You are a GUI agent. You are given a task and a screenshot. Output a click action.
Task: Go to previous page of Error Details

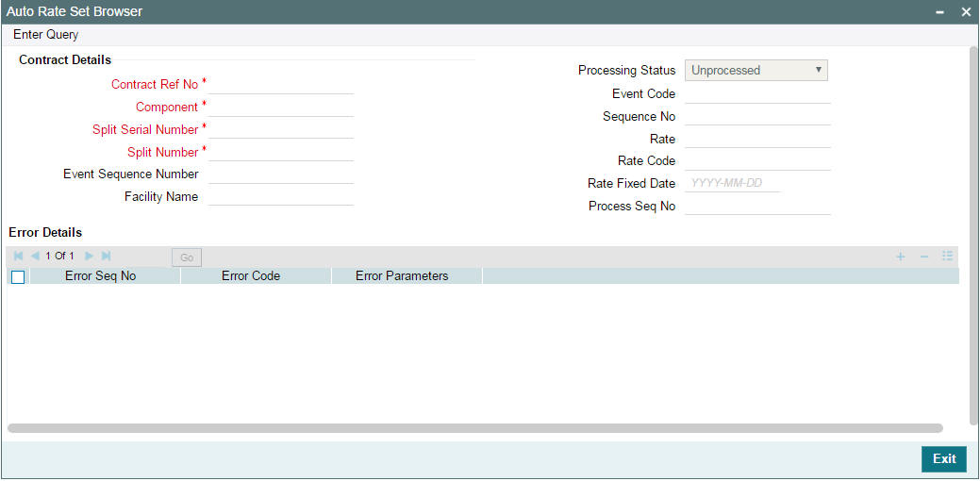point(35,257)
